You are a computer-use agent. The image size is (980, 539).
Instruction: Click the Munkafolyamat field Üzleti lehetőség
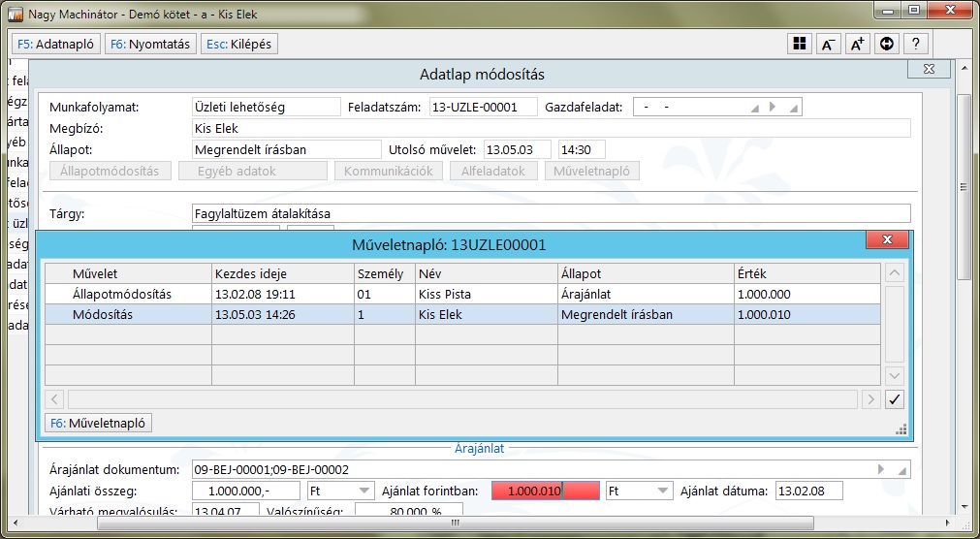(267, 107)
